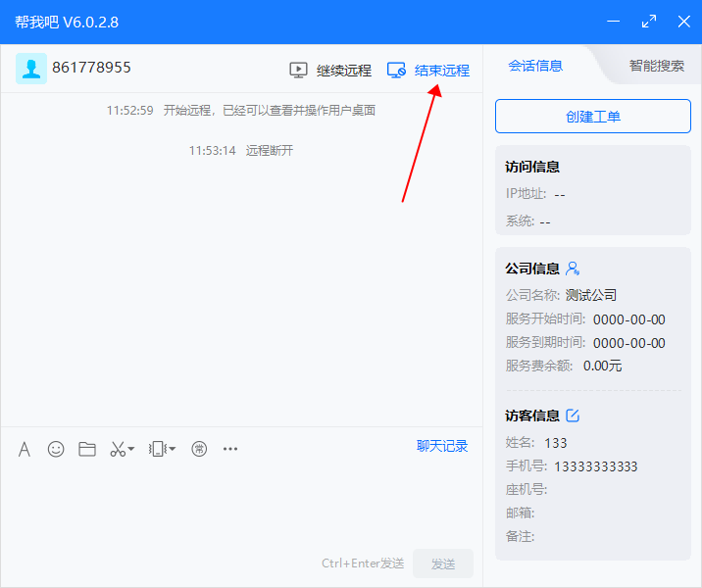Click 结束远程 to end remote session
This screenshot has width=702, height=588.
[428, 71]
